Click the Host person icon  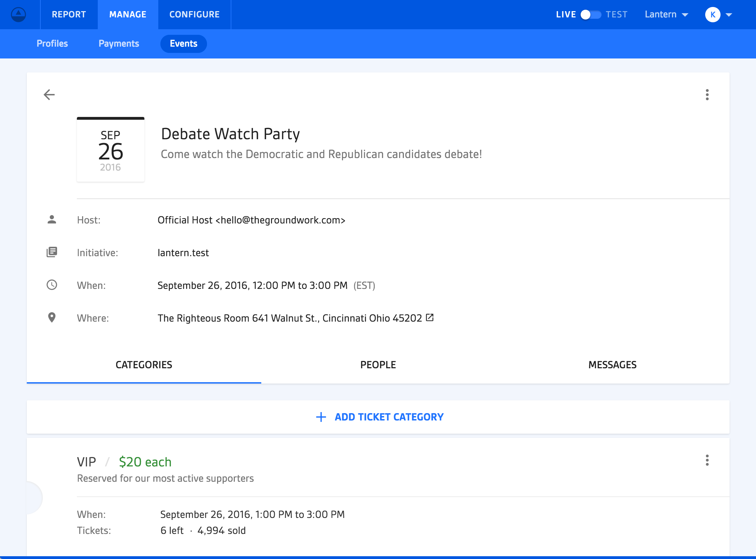(52, 220)
